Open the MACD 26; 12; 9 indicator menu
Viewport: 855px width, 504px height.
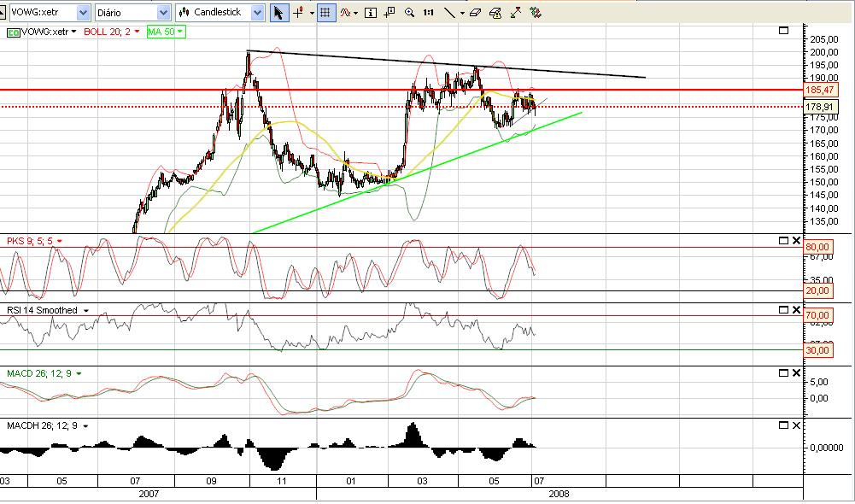click(79, 373)
